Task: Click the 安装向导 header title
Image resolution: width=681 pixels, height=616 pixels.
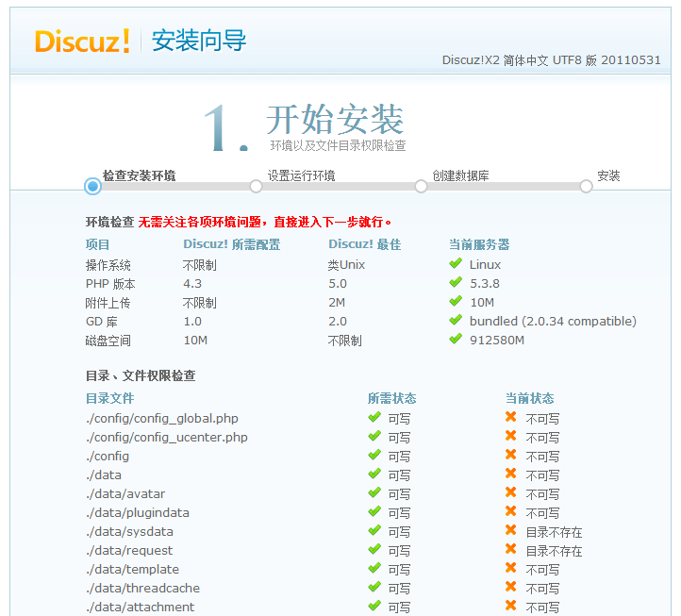Action: (x=199, y=41)
